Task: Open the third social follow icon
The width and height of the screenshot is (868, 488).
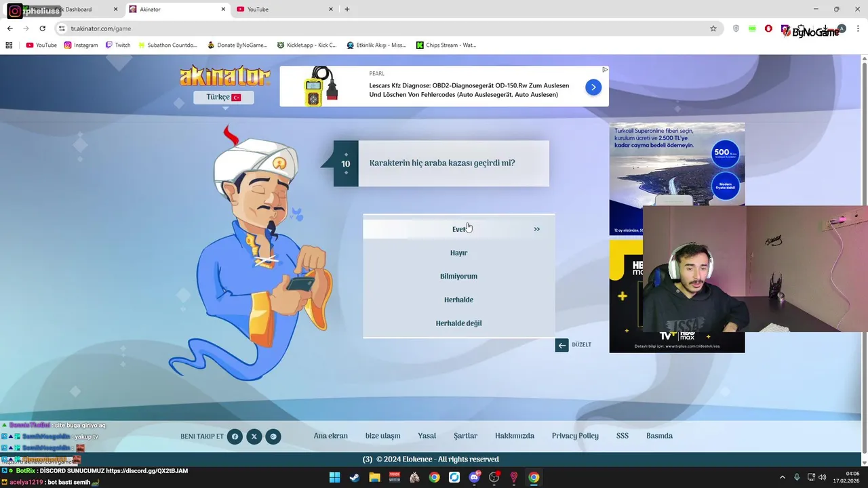Action: click(273, 436)
